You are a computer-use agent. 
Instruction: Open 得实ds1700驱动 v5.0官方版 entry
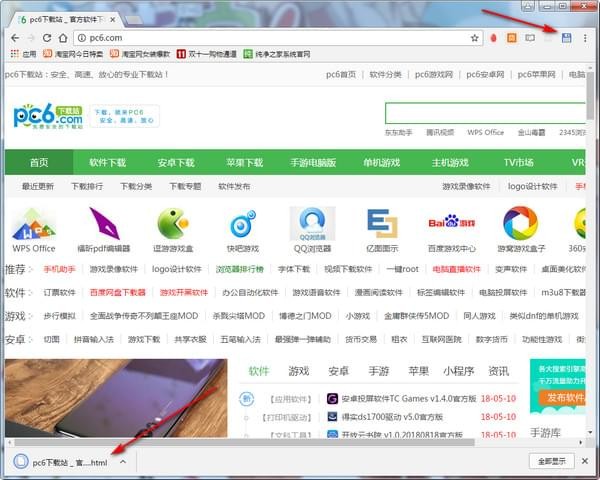[x=392, y=416]
